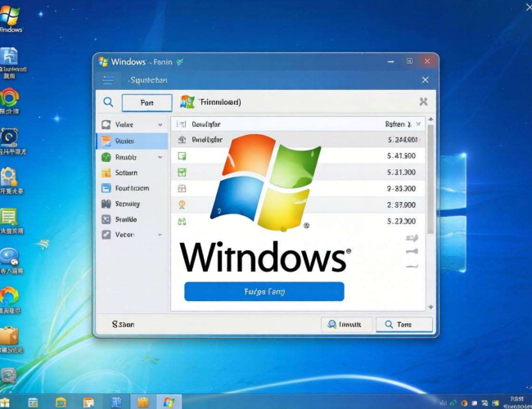
Task: Click the Start button on the taskbar
Action: point(5,402)
